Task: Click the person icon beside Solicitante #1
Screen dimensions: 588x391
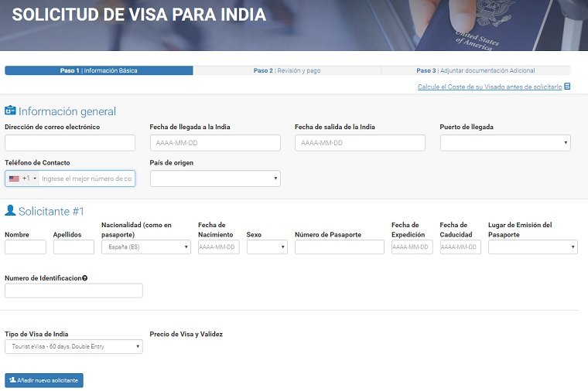Action: pyautogui.click(x=10, y=210)
